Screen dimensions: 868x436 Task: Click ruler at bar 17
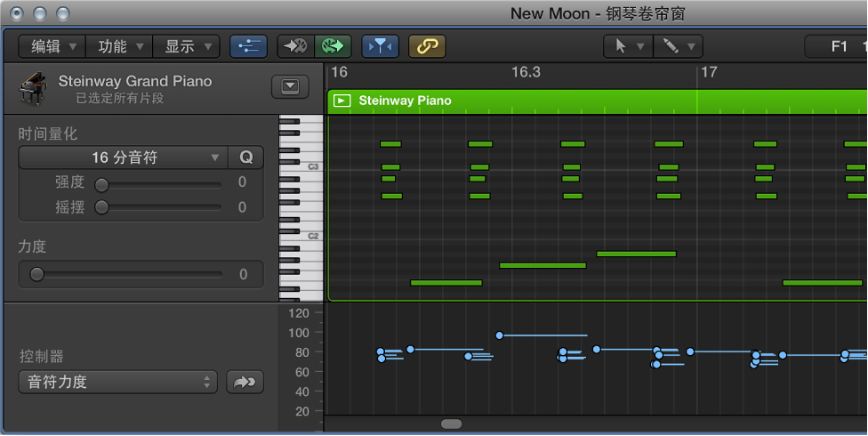(x=709, y=73)
